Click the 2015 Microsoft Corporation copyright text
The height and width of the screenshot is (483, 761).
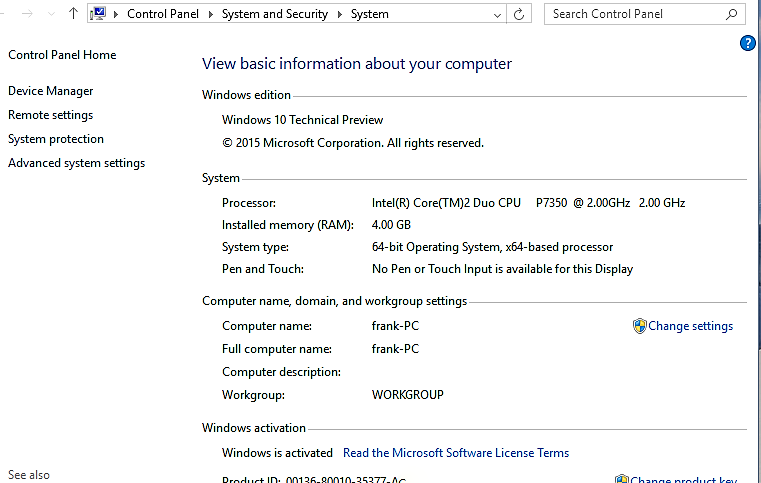click(353, 143)
